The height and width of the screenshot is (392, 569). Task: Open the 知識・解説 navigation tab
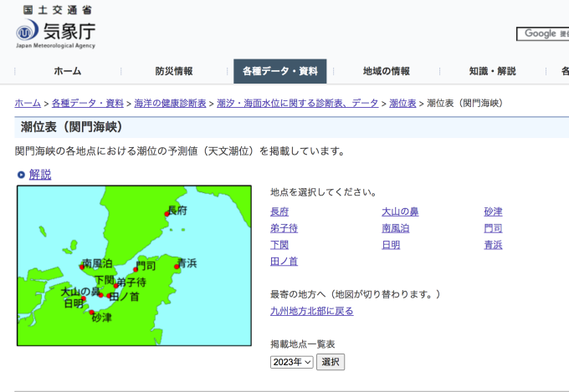(492, 71)
